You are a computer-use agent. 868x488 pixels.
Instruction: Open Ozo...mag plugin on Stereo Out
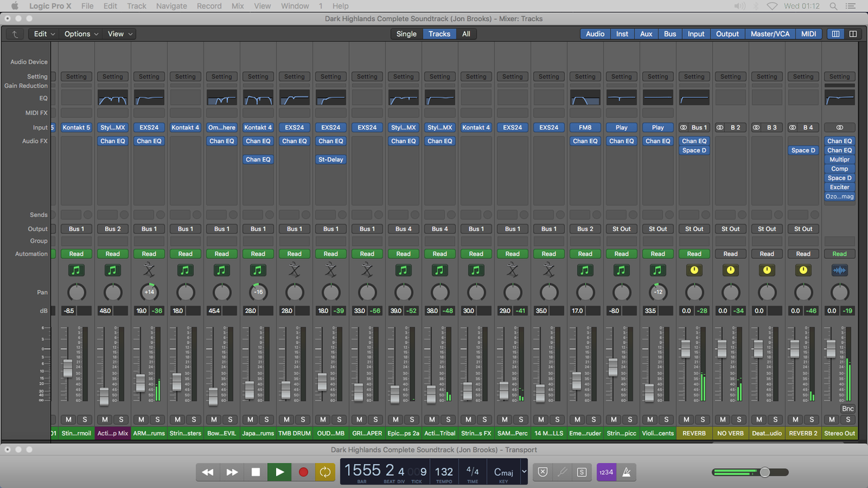[x=840, y=197]
